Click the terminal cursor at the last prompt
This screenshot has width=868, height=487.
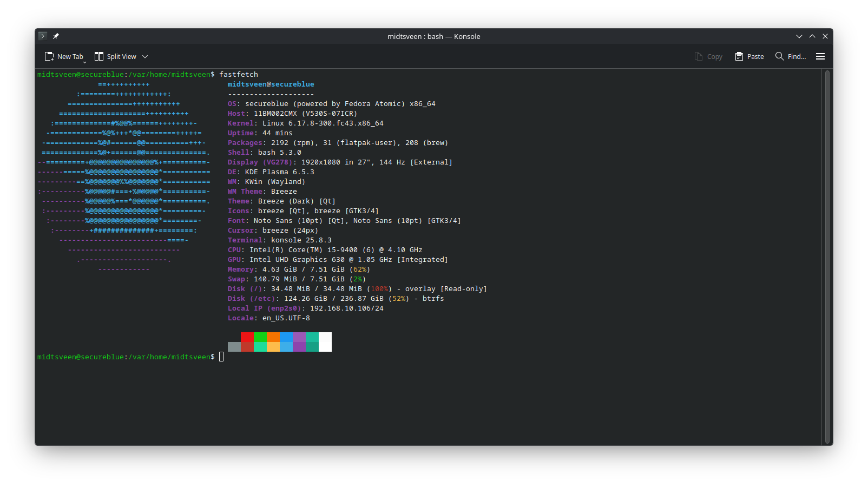pos(221,357)
